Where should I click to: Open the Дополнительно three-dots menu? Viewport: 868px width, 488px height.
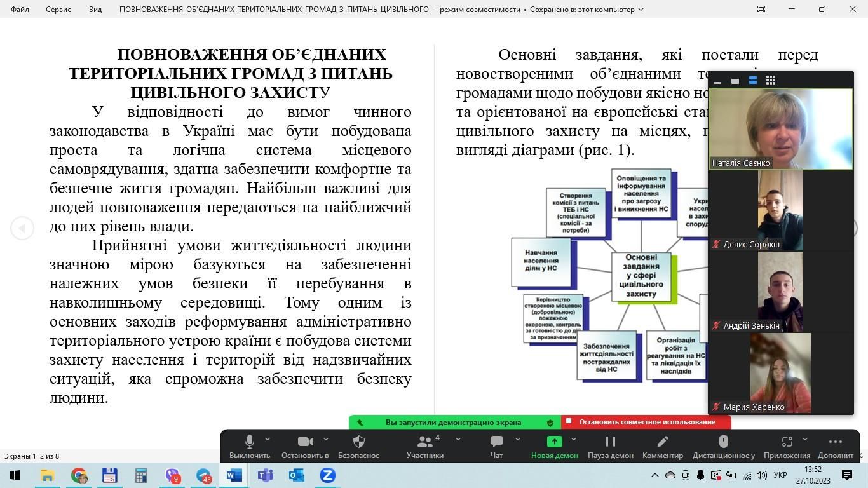tap(835, 442)
